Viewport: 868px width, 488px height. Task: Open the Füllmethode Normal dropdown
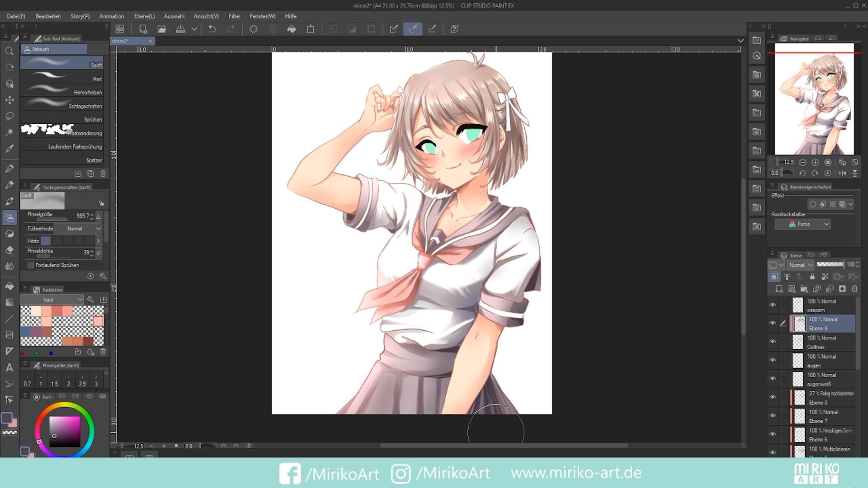pyautogui.click(x=78, y=229)
